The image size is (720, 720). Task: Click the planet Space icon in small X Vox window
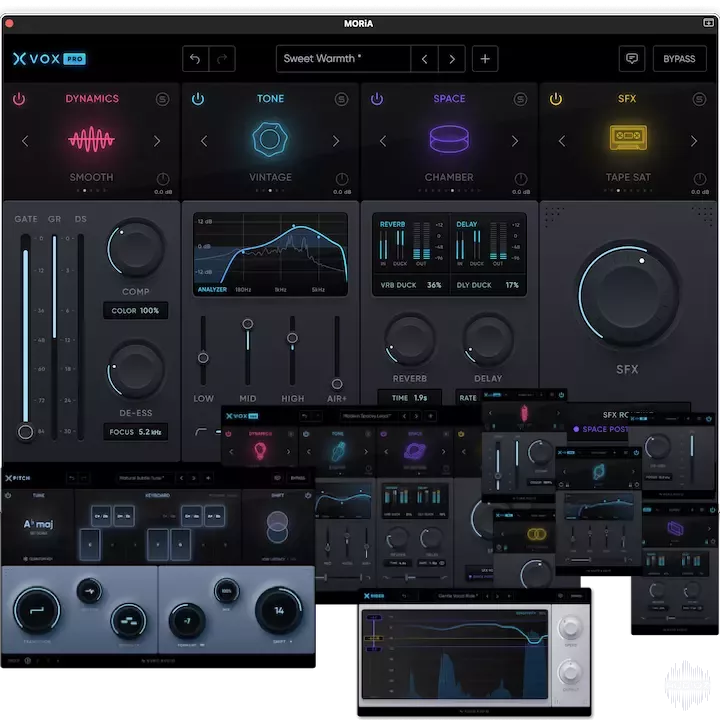[x=415, y=450]
